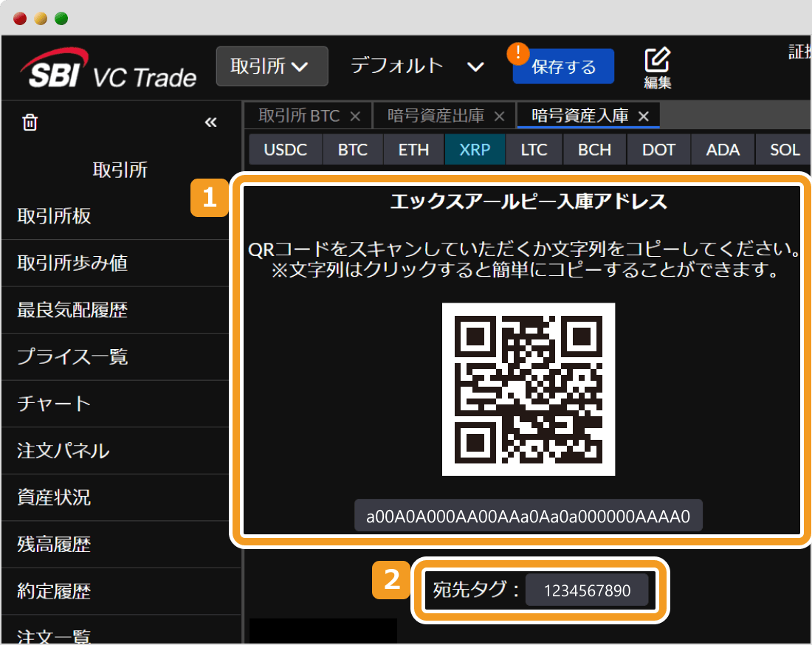Open 残高履歴 in the sidebar
This screenshot has width=812, height=645.
[121, 545]
